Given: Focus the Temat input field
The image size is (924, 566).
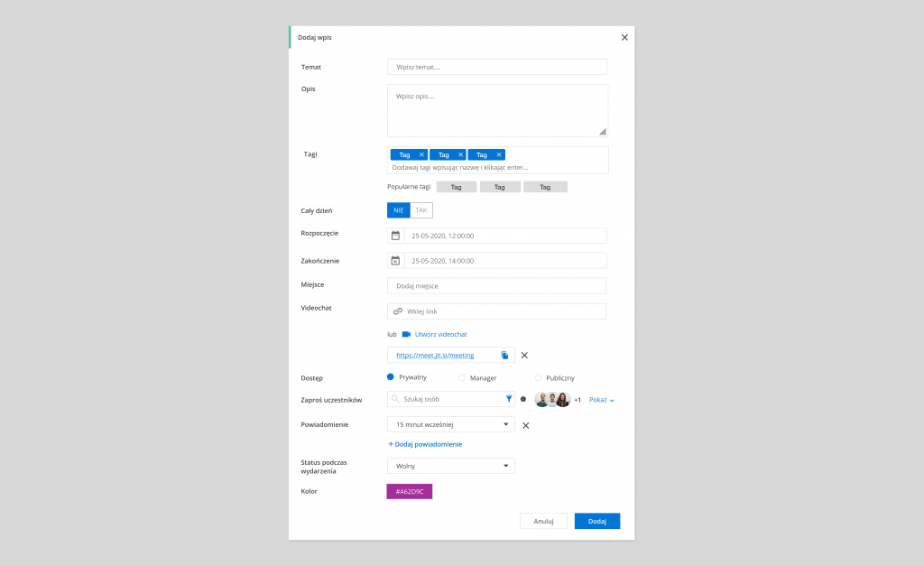Looking at the screenshot, I should (497, 67).
